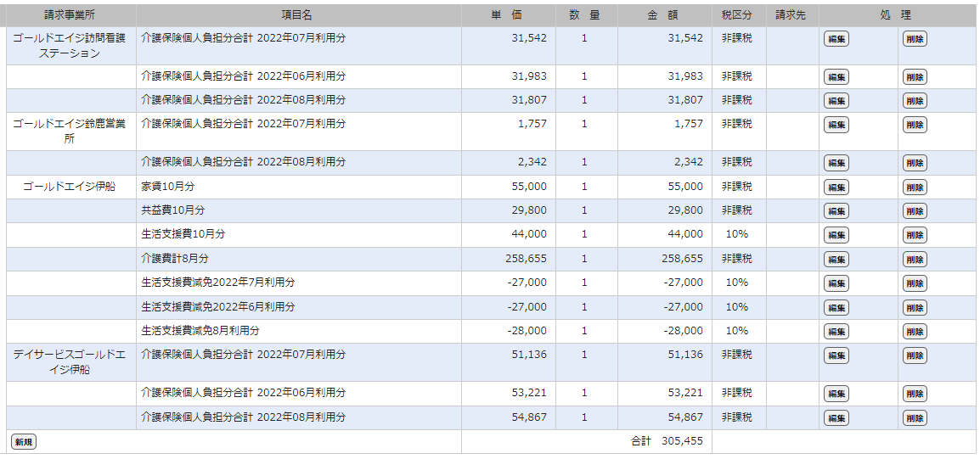The width and height of the screenshot is (980, 459).
Task: Click the 新規 button to add entry
Action: pos(23,442)
